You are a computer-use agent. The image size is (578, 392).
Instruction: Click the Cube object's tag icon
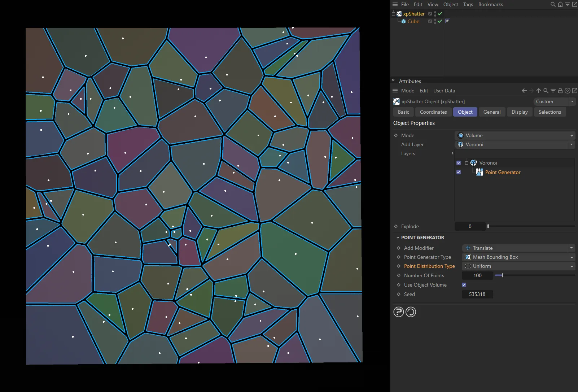(x=448, y=21)
